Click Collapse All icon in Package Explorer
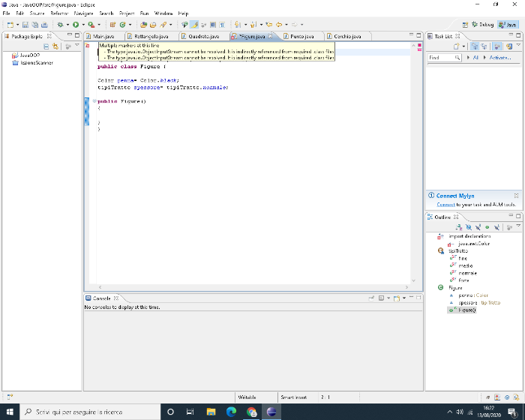 [46, 46]
